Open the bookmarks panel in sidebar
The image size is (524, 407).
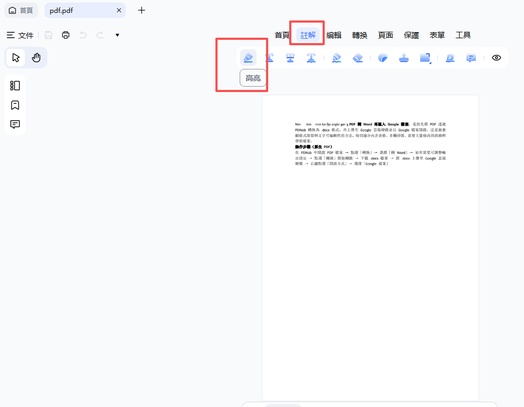click(x=15, y=105)
